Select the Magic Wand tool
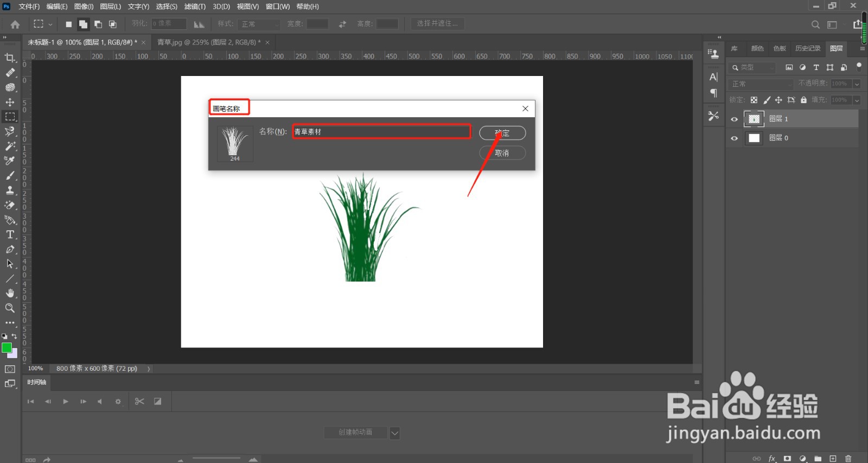The height and width of the screenshot is (463, 868). (x=10, y=146)
